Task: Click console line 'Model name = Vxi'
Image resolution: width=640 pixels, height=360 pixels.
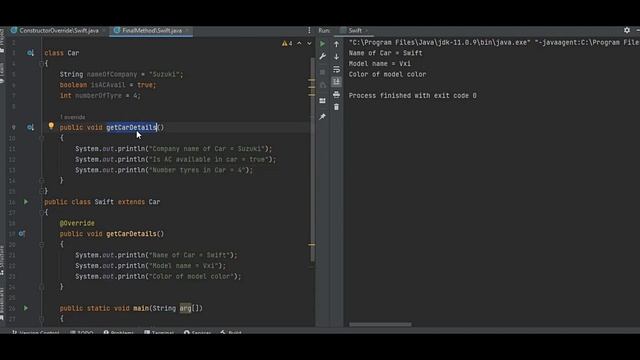Action: [380, 64]
